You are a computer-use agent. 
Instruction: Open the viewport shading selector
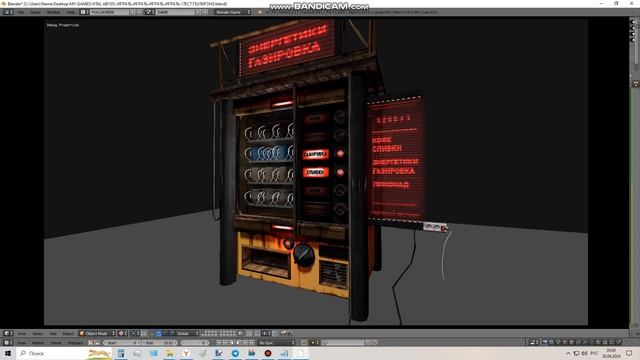click(123, 333)
